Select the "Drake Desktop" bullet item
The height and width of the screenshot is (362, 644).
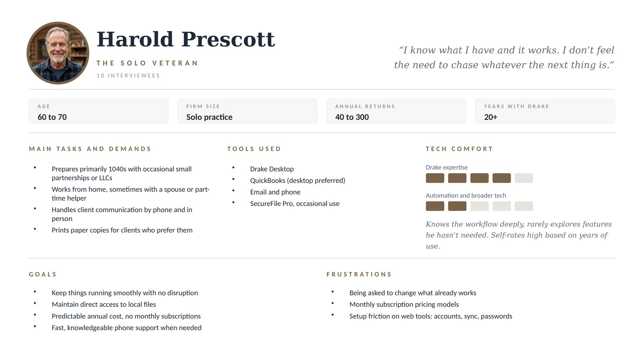[272, 169]
